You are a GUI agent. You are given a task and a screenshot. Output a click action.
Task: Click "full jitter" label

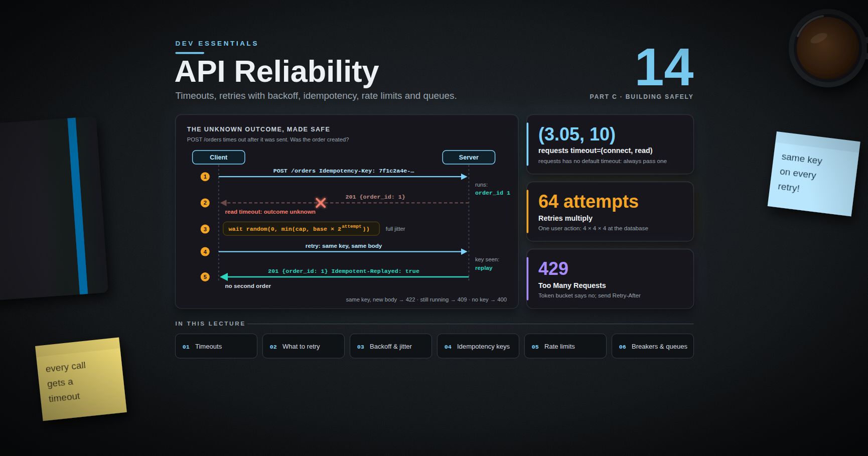pos(395,229)
